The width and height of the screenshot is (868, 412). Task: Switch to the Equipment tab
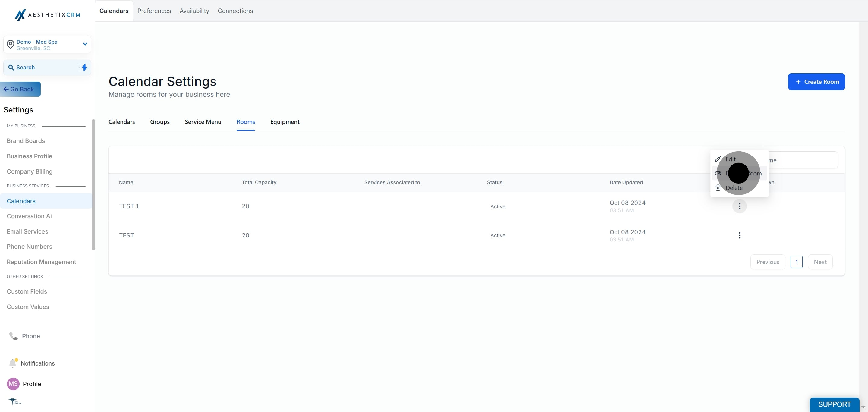point(285,122)
